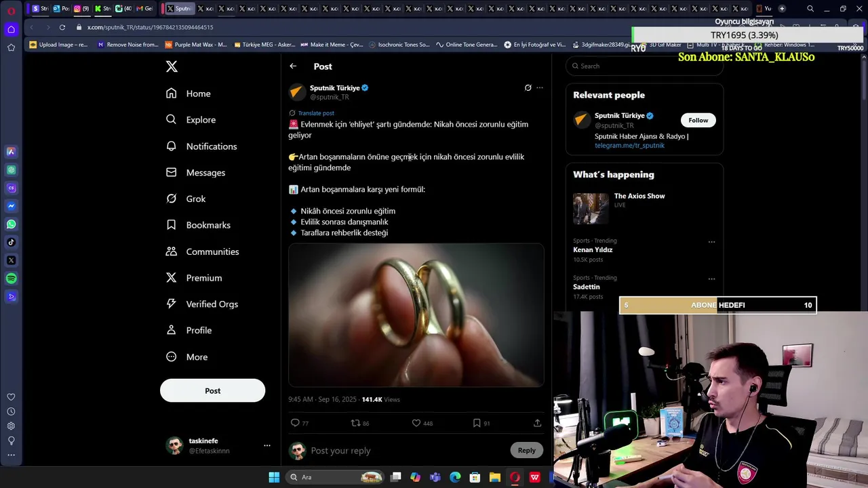The width and height of the screenshot is (868, 488).
Task: Click the Reply button
Action: click(527, 450)
